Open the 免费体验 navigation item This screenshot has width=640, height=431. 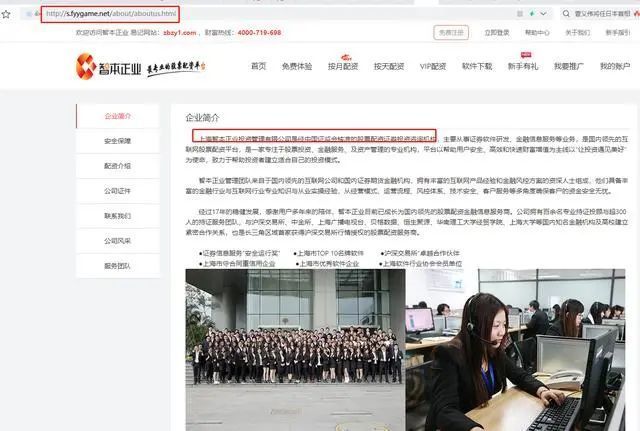(x=297, y=66)
